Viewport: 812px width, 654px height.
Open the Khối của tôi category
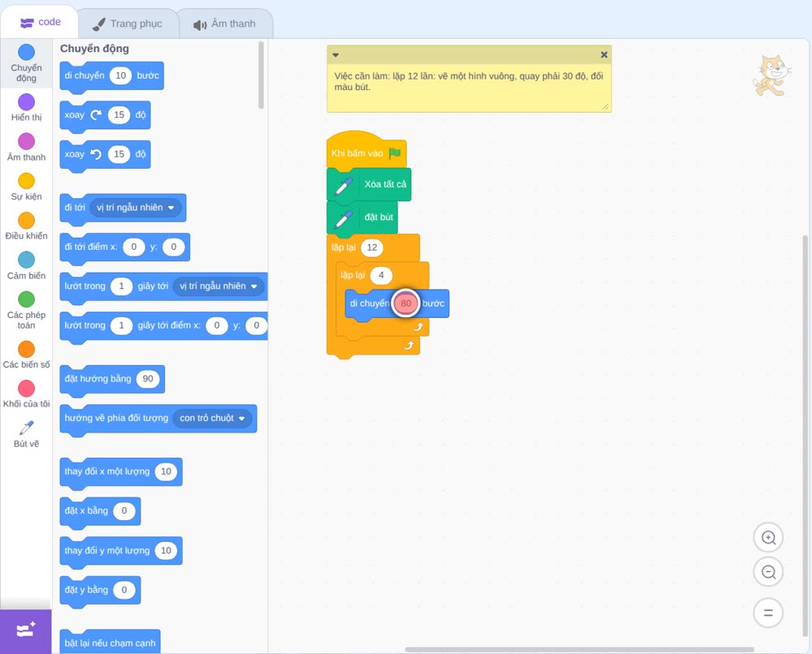point(27,394)
